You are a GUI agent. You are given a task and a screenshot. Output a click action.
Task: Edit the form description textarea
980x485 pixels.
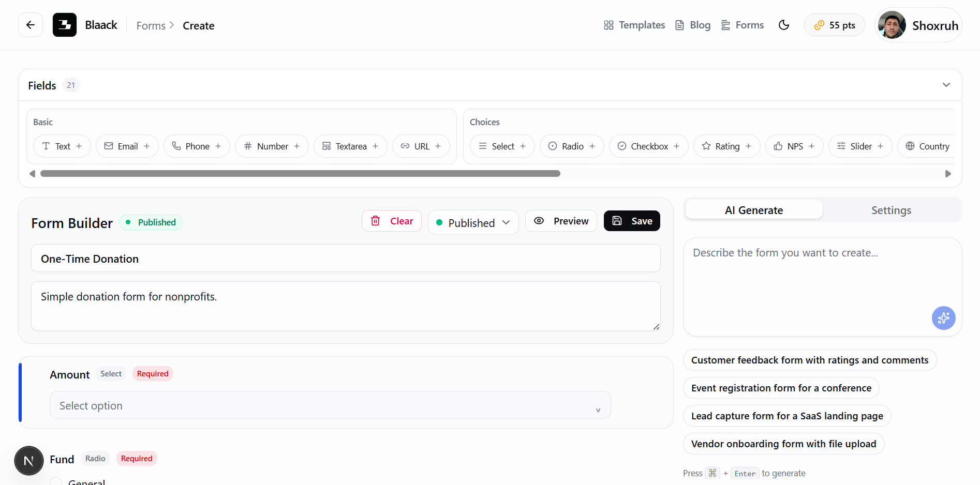point(346,306)
